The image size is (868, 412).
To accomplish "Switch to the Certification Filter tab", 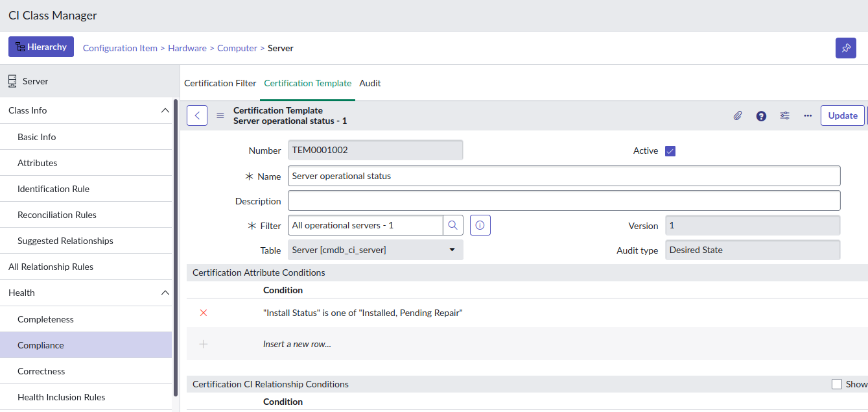I will click(x=220, y=83).
